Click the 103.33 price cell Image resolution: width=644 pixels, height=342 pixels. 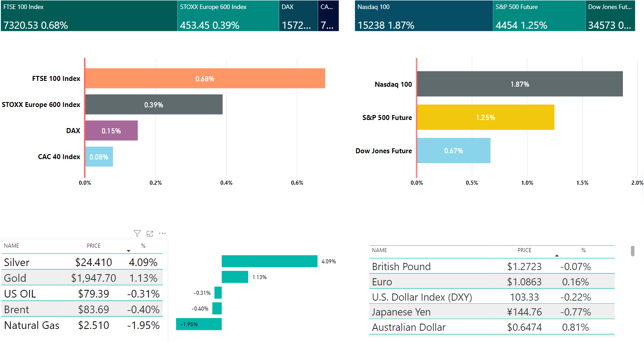[x=524, y=297]
